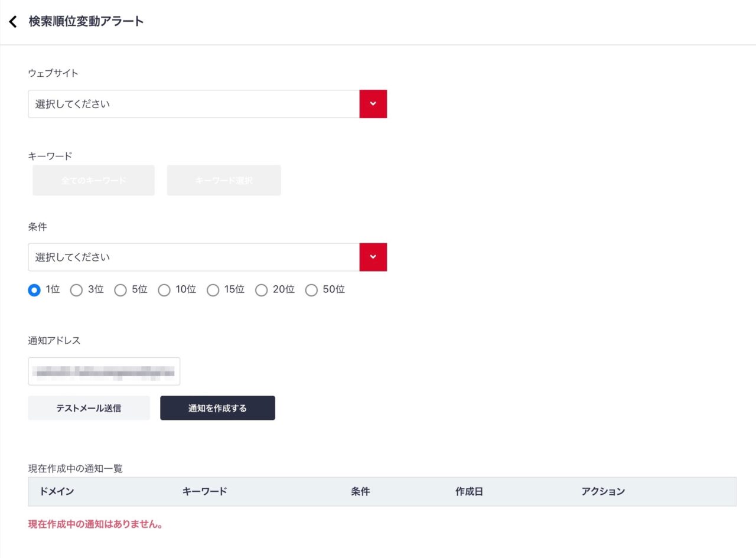The image size is (756, 558).
Task: Click the キーワード column header
Action: (204, 491)
